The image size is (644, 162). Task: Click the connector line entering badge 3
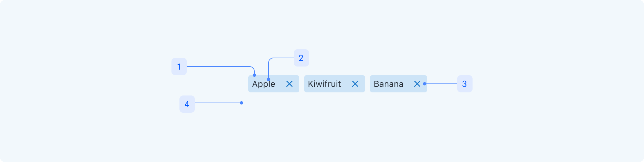[x=442, y=84]
